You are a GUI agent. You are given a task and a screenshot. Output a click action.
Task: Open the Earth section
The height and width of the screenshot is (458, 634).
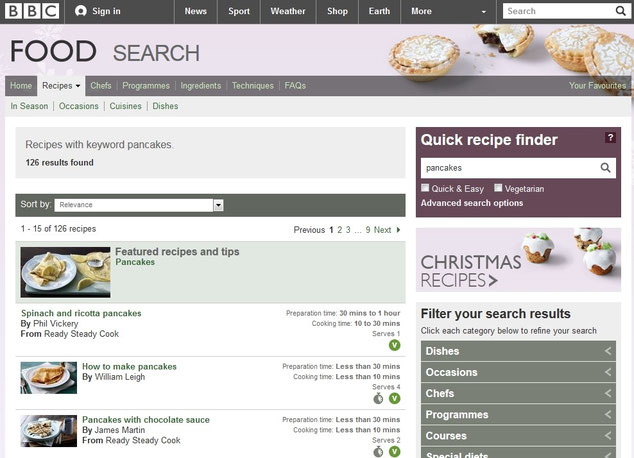click(x=379, y=11)
